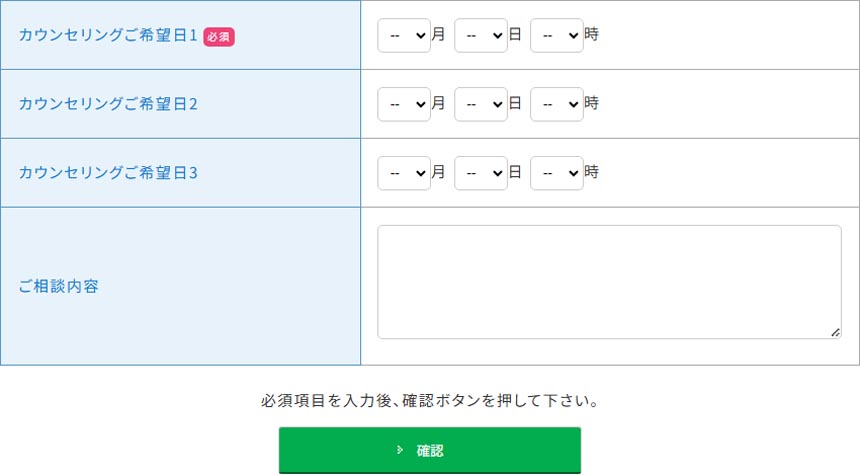Click the 必須項目を入力後 instruction text

pyautogui.click(x=429, y=401)
